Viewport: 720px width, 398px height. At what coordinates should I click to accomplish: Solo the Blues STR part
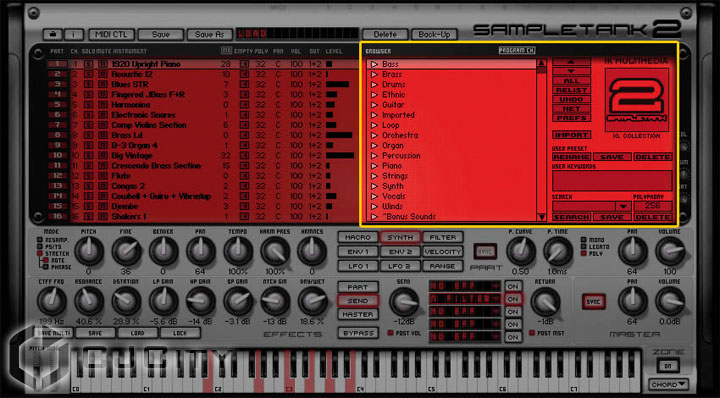tap(89, 84)
